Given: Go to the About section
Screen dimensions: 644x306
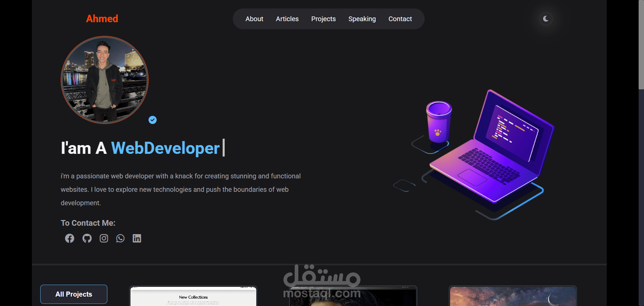Looking at the screenshot, I should click(x=254, y=19).
